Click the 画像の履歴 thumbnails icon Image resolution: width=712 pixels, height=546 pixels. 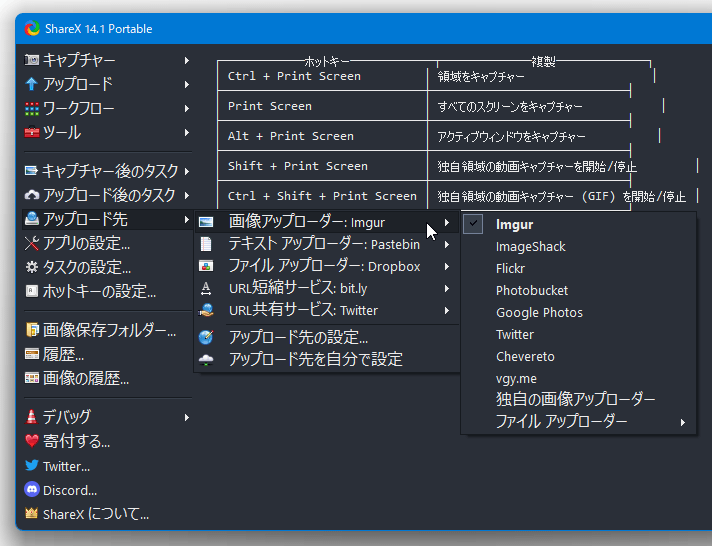32,378
